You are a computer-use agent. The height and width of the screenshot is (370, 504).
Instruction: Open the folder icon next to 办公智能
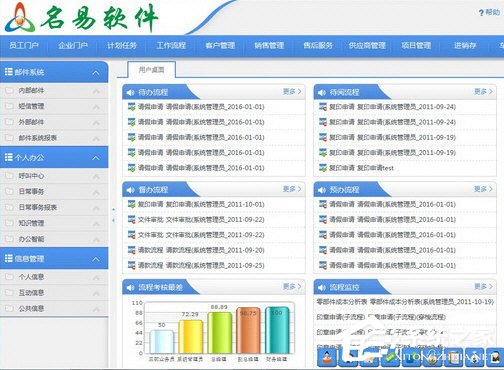coord(9,239)
